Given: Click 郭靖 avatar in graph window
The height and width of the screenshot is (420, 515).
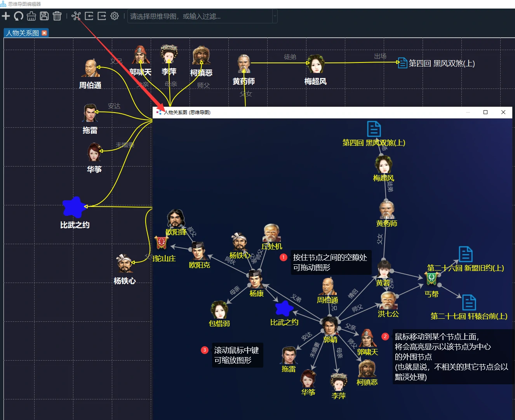Looking at the screenshot, I should 330,326.
